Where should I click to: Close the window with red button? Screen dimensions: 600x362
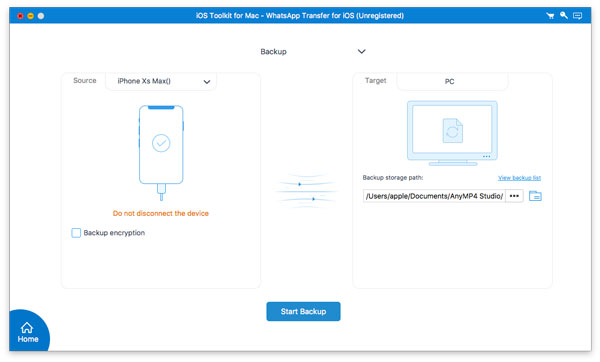pyautogui.click(x=20, y=16)
